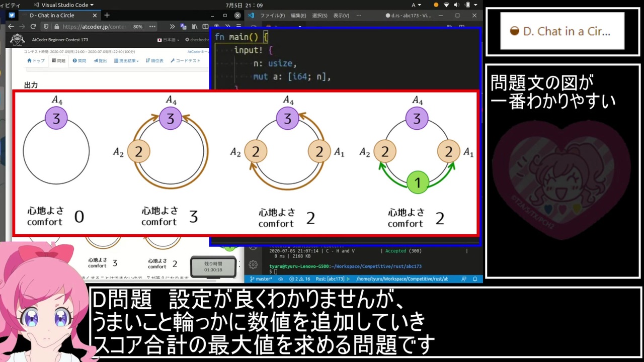Open the 日本語 language dropdown
644x362 pixels.
pos(169,40)
